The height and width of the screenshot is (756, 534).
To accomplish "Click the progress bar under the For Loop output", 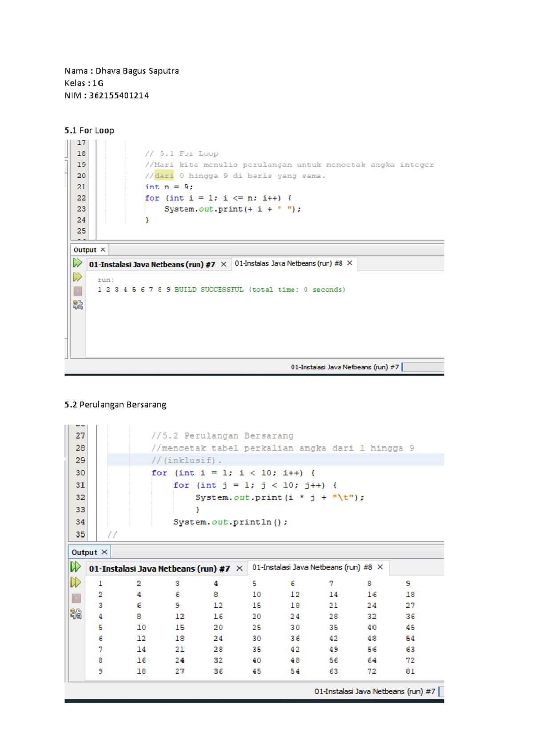I will pyautogui.click(x=423, y=367).
